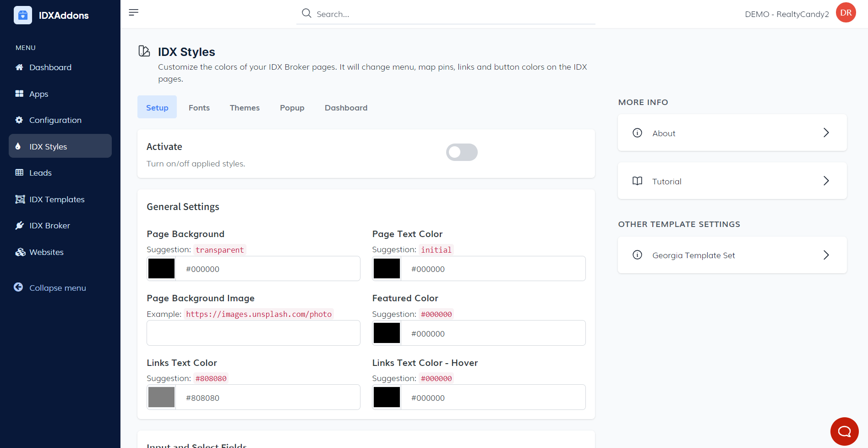Click the IDXAddons logo icon
868x448 pixels.
coord(23,15)
